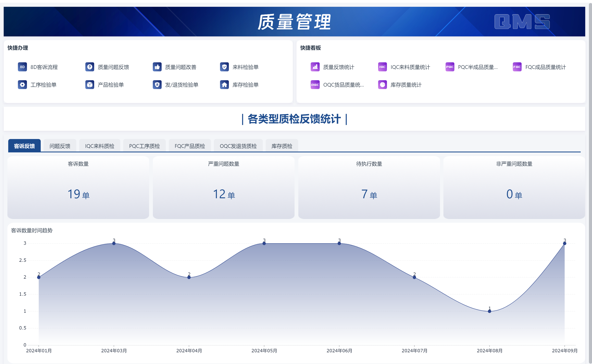Open 质量反馈统计 dashboard link
This screenshot has width=592, height=364.
click(x=339, y=67)
